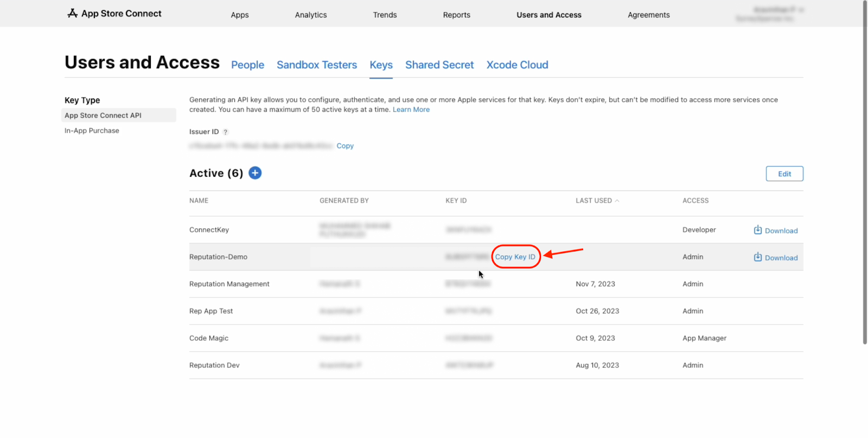
Task: Click the page's vertical scrollbar
Action: (x=865, y=173)
